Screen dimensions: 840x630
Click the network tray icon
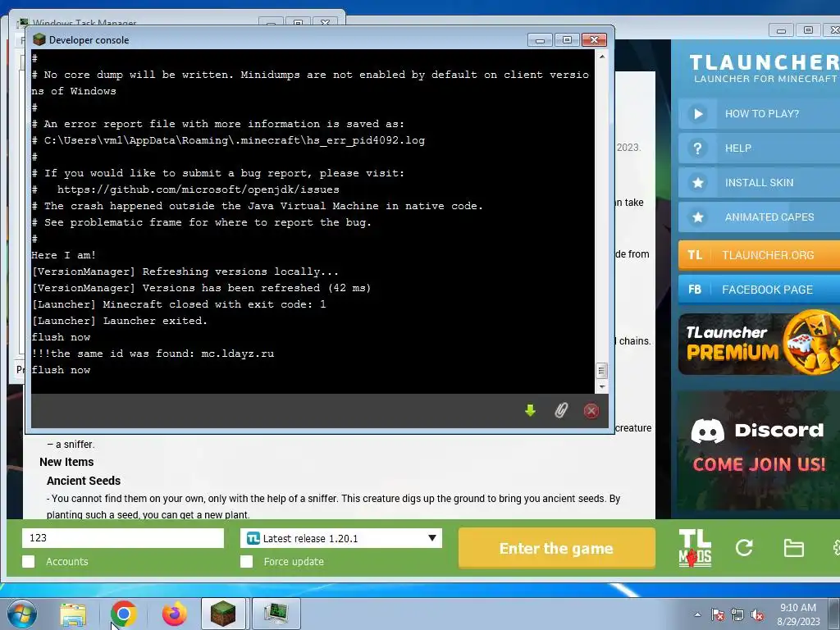(x=737, y=615)
